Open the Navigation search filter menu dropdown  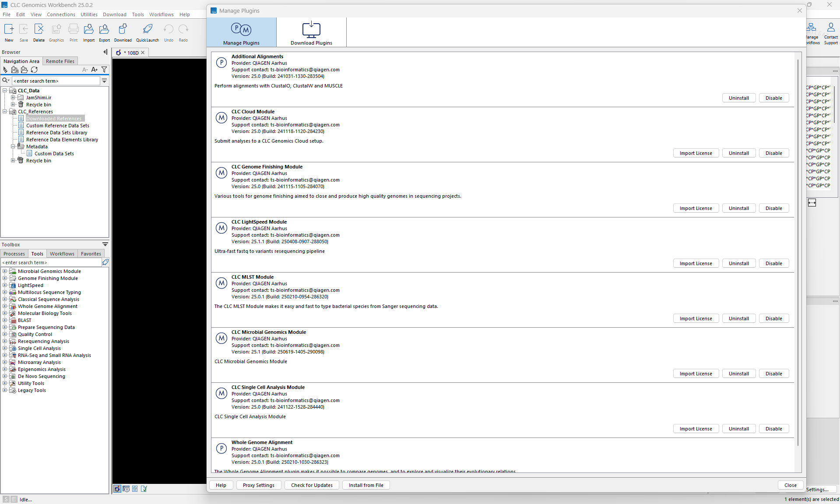pyautogui.click(x=104, y=80)
